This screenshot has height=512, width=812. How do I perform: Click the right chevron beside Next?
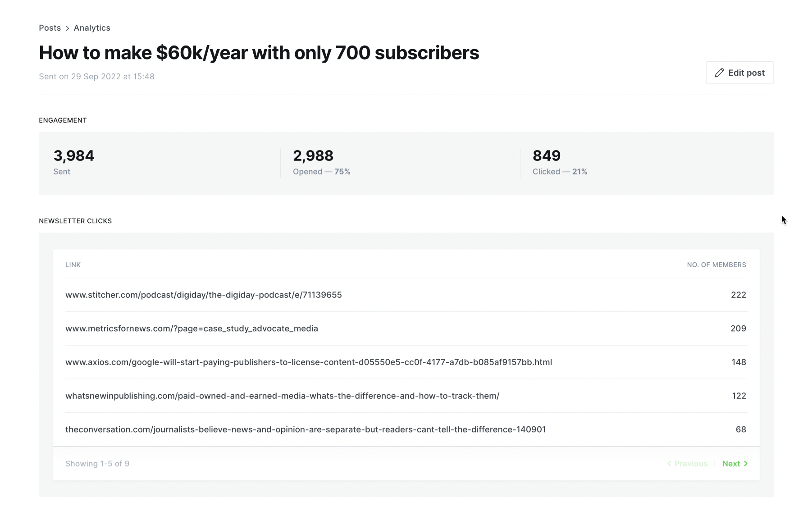click(746, 463)
